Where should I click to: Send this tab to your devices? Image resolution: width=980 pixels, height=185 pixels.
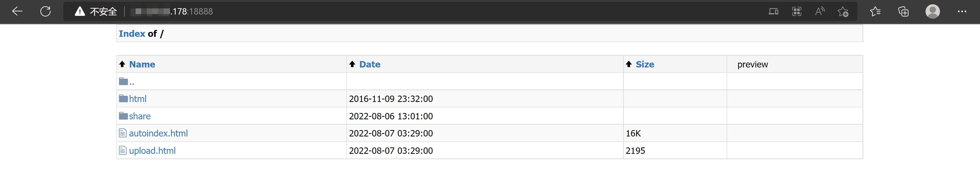coord(773,11)
